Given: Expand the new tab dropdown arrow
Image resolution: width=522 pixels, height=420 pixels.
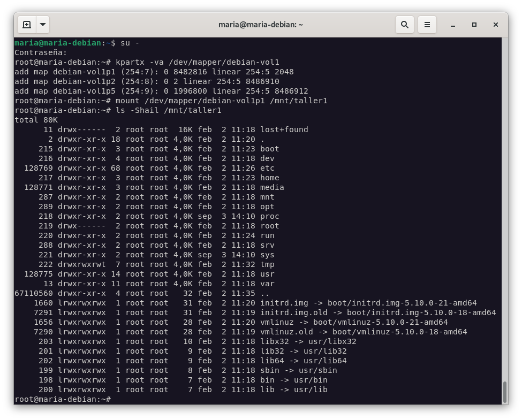Looking at the screenshot, I should click(x=43, y=25).
